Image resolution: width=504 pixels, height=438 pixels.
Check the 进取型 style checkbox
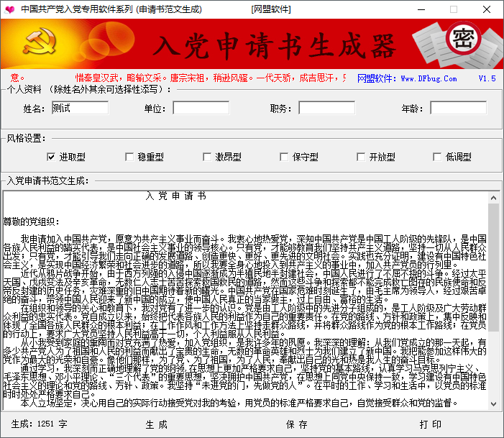pos(51,157)
